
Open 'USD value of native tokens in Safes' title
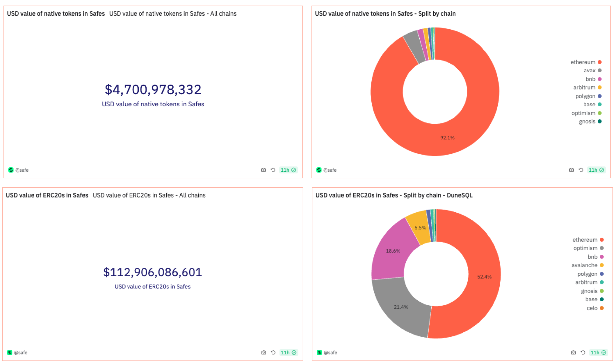(56, 14)
